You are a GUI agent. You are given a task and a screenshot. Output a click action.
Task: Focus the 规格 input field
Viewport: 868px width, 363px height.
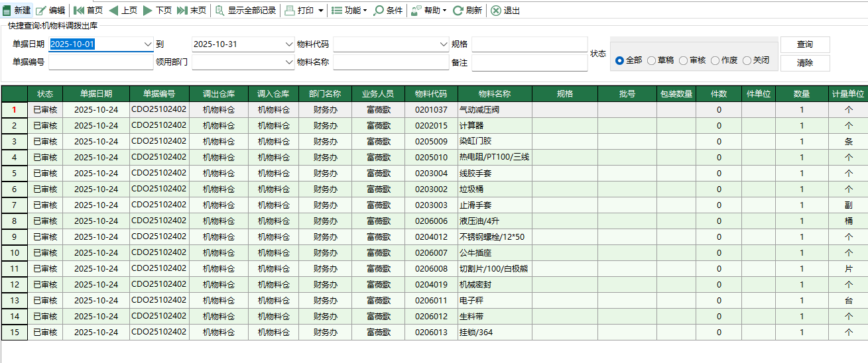click(x=529, y=44)
